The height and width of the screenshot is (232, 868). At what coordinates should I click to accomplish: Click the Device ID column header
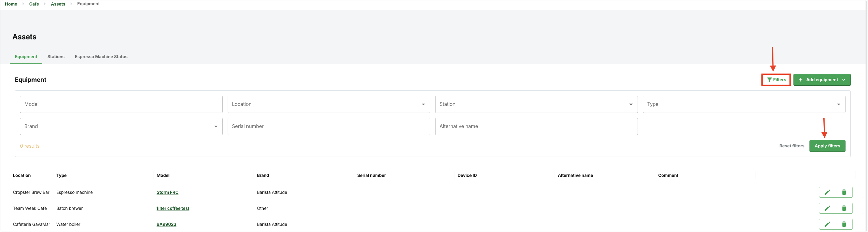[x=467, y=175]
